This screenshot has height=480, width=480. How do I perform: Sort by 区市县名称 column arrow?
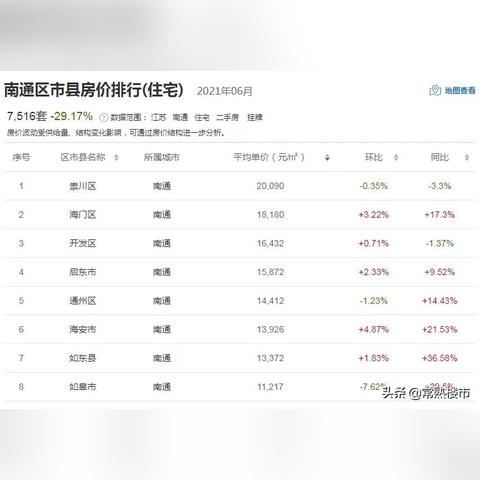tap(116, 157)
